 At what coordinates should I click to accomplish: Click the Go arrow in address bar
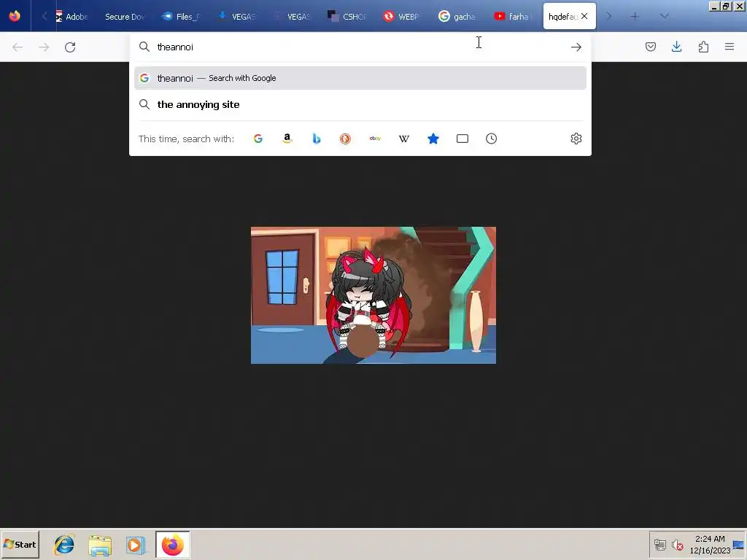[576, 47]
